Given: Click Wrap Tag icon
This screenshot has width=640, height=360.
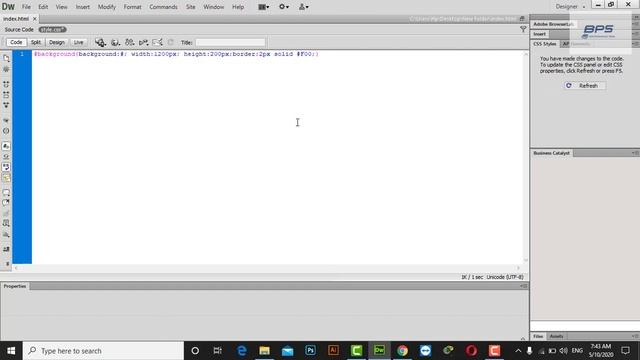Looking at the screenshot, I should pyautogui.click(x=6, y=213).
